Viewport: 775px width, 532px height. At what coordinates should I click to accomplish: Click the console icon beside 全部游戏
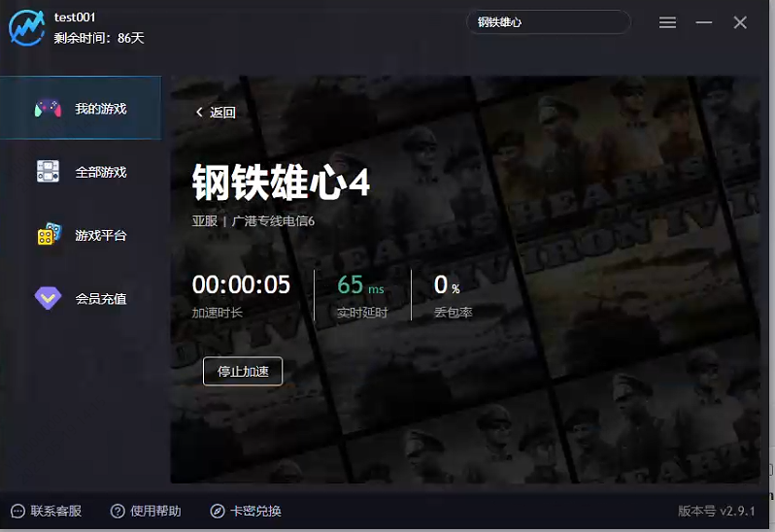tap(48, 172)
